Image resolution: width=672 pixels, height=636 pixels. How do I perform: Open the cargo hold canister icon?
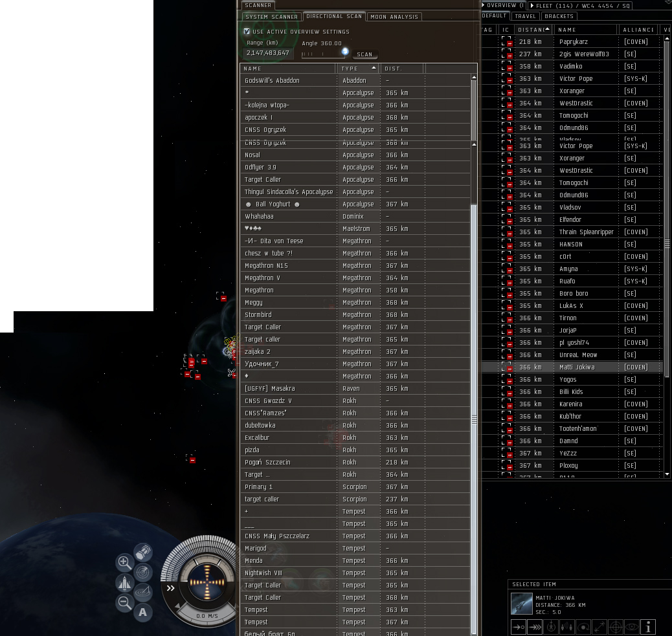click(143, 553)
